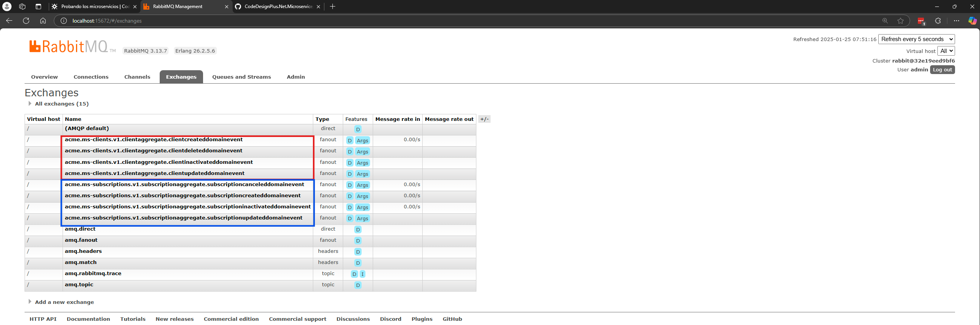The image size is (980, 325).
Task: Close the CodeDesignPlus GitHub tab
Action: (318, 7)
